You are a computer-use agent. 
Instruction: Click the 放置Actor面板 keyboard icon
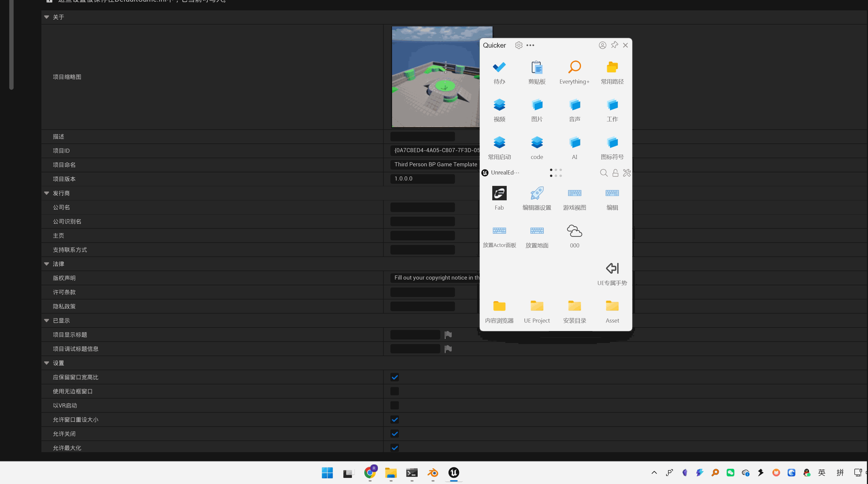click(499, 231)
